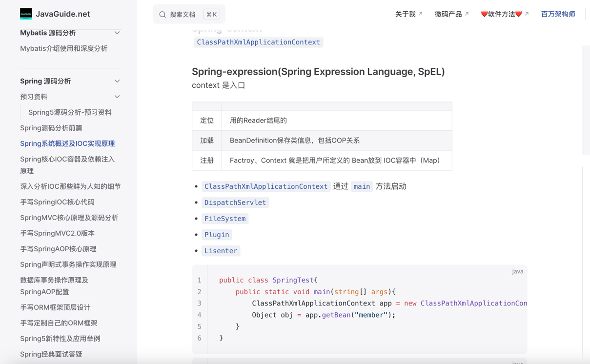The width and height of the screenshot is (590, 364).
Task: Open 手写SpringAOP核心原理 page
Action: coord(58,249)
